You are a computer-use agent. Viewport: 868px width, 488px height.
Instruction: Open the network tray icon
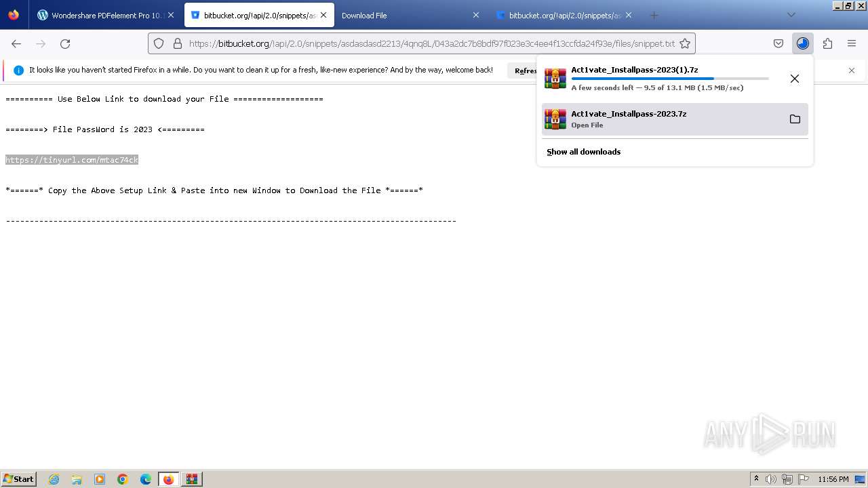click(x=787, y=479)
